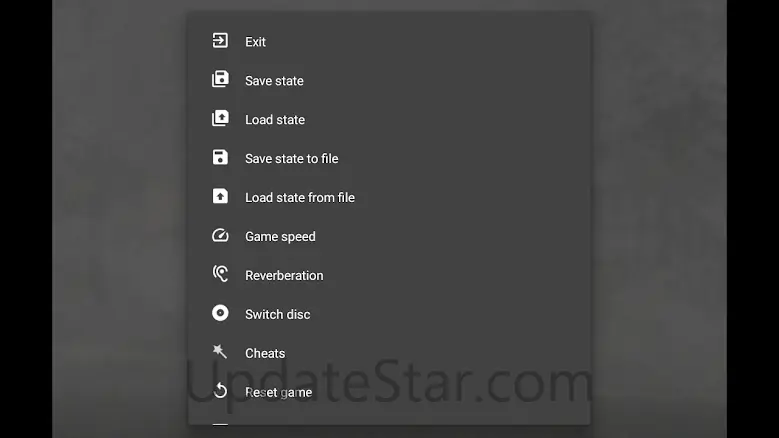Select the Exit menu entry
The width and height of the screenshot is (779, 438).
[256, 42]
